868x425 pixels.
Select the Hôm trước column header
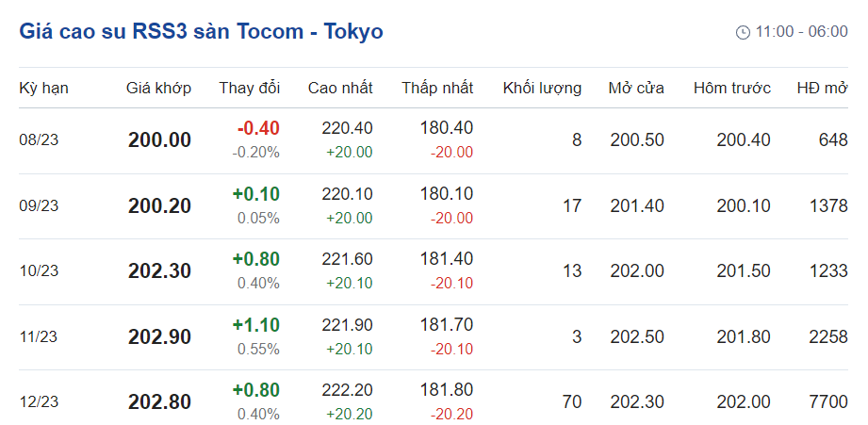(732, 89)
